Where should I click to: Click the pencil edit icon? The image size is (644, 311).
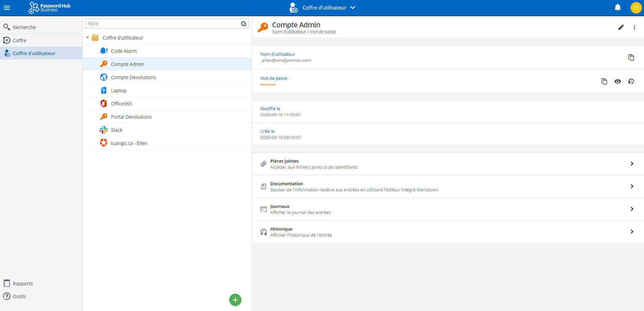(621, 27)
